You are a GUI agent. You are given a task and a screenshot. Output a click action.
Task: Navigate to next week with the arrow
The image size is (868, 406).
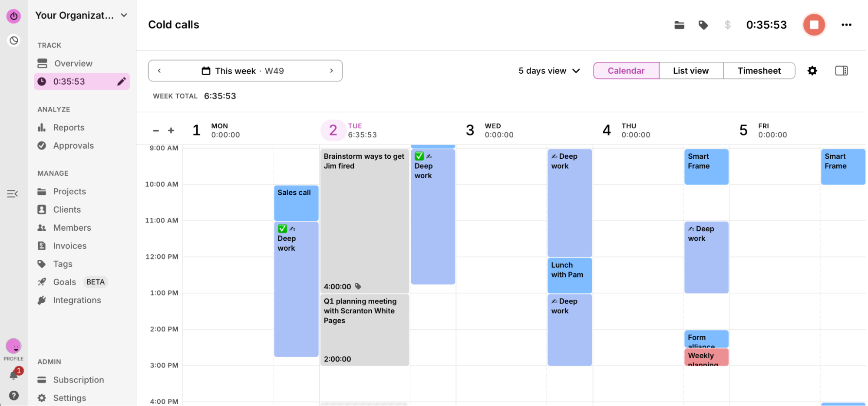coord(332,70)
